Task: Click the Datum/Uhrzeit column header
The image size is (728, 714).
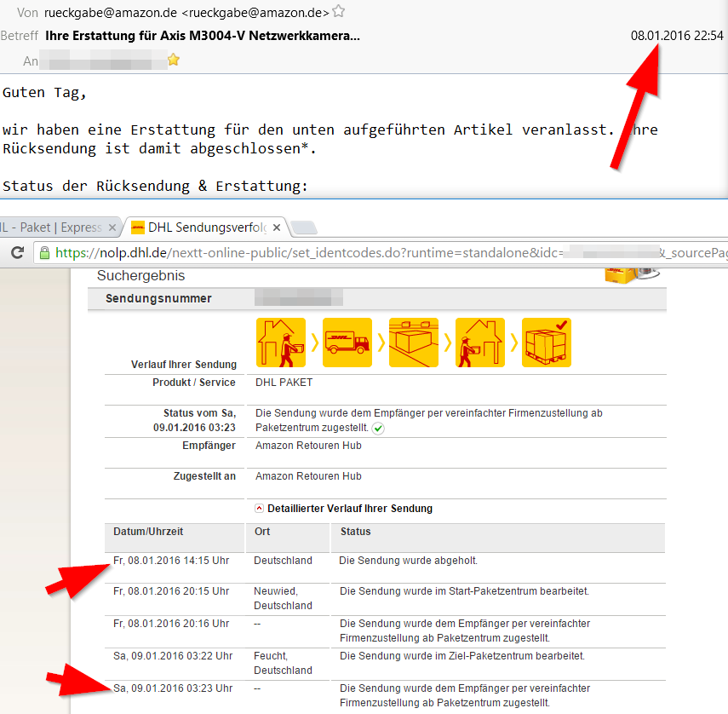Action: pyautogui.click(x=148, y=532)
